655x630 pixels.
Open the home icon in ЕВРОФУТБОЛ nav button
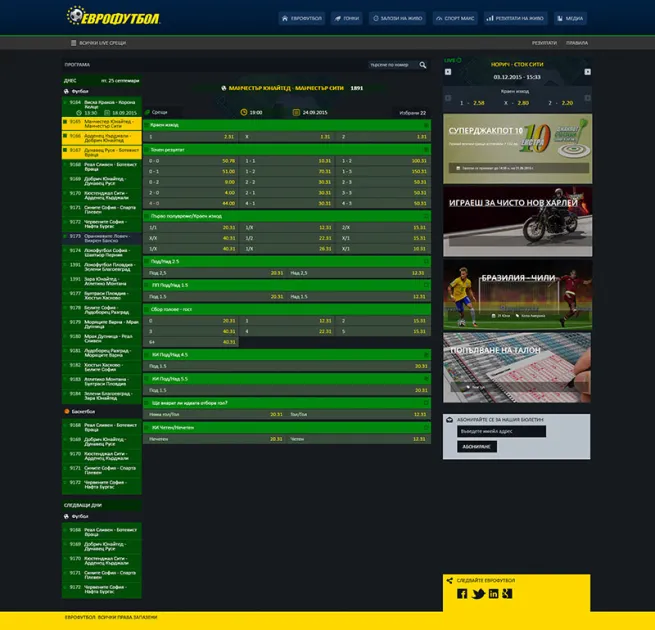click(285, 18)
